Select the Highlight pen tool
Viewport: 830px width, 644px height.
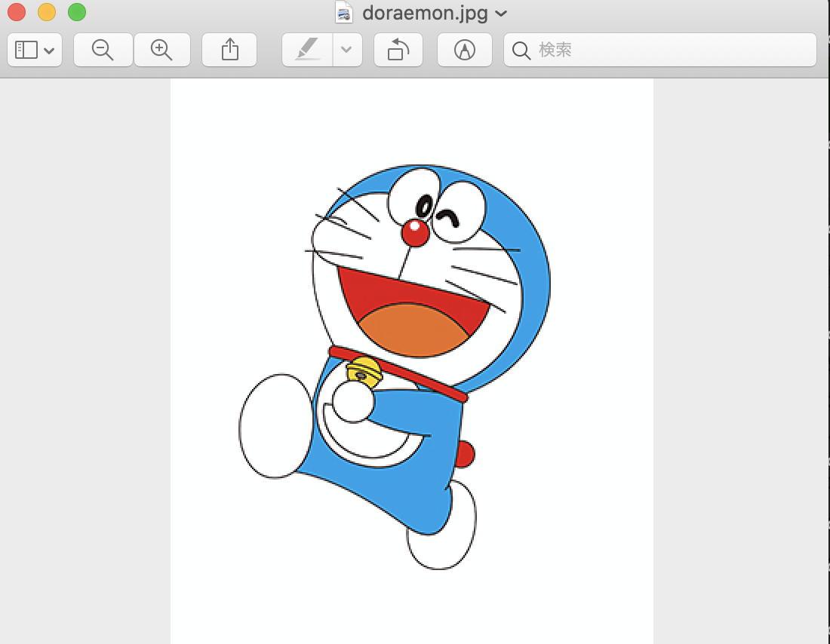tap(308, 50)
